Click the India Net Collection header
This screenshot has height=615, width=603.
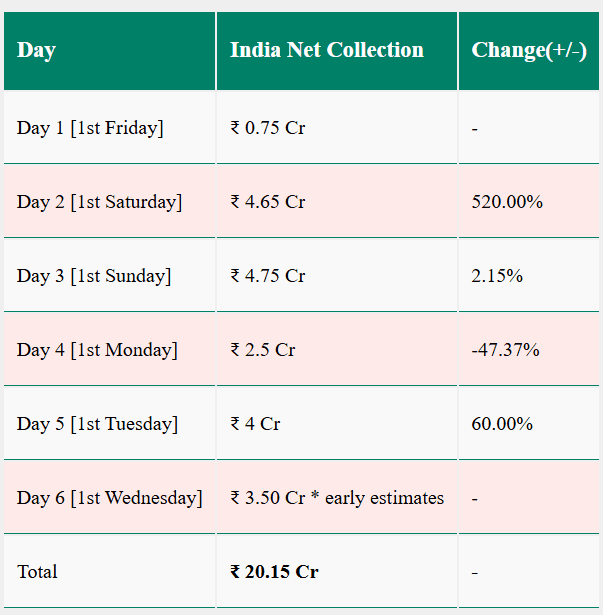click(x=327, y=50)
